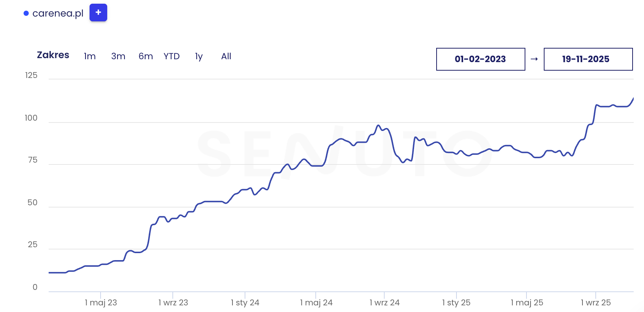Click the 1 maj 23 axis label

click(x=101, y=302)
